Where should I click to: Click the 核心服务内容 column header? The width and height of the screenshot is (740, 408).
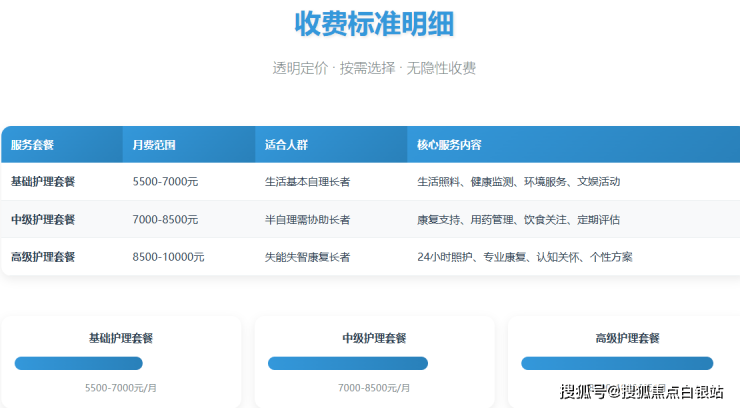pyautogui.click(x=449, y=145)
